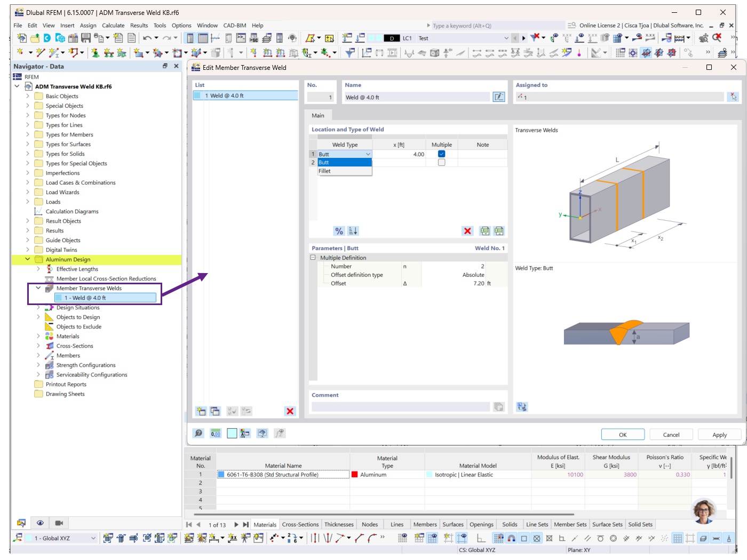Check Multiple checkbox in weld row 2

pos(441,163)
